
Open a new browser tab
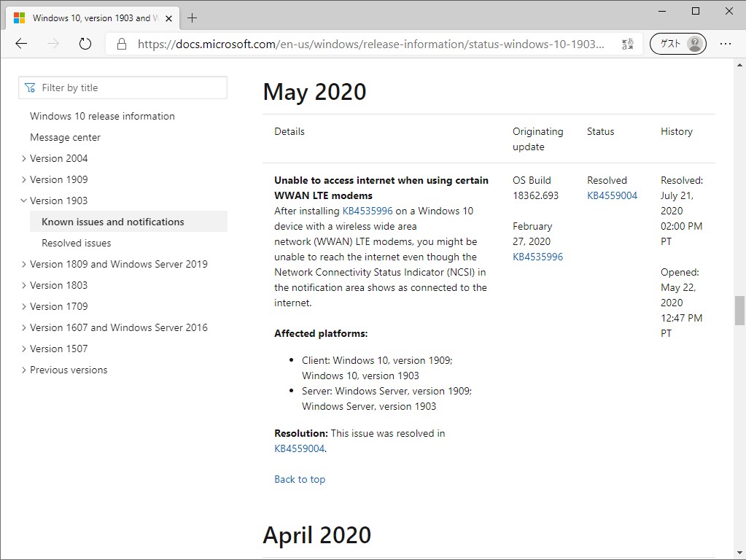click(193, 17)
